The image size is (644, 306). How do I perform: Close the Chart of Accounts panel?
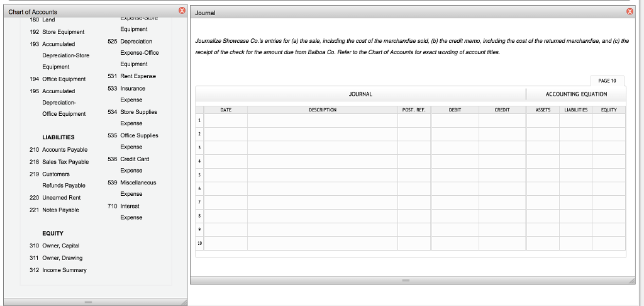182,12
